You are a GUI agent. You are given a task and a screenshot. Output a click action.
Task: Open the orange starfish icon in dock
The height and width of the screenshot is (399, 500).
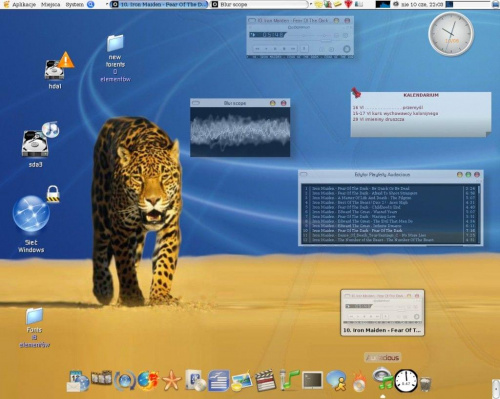pyautogui.click(x=172, y=381)
